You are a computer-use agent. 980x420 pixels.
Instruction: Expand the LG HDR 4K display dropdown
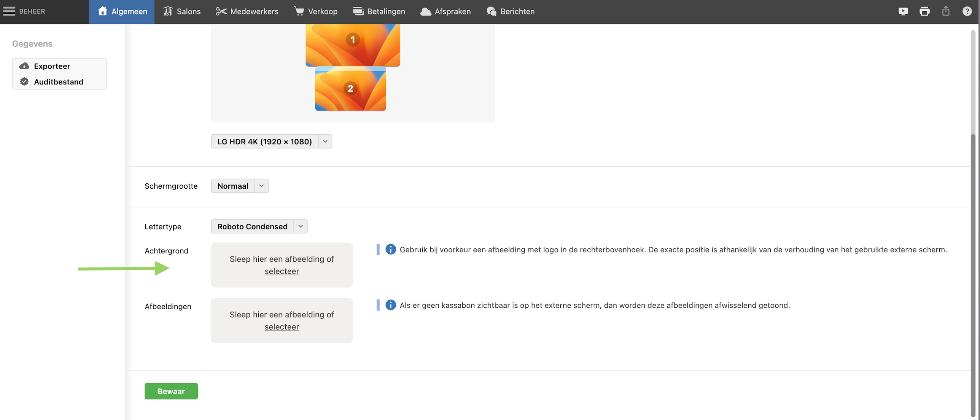(x=325, y=142)
